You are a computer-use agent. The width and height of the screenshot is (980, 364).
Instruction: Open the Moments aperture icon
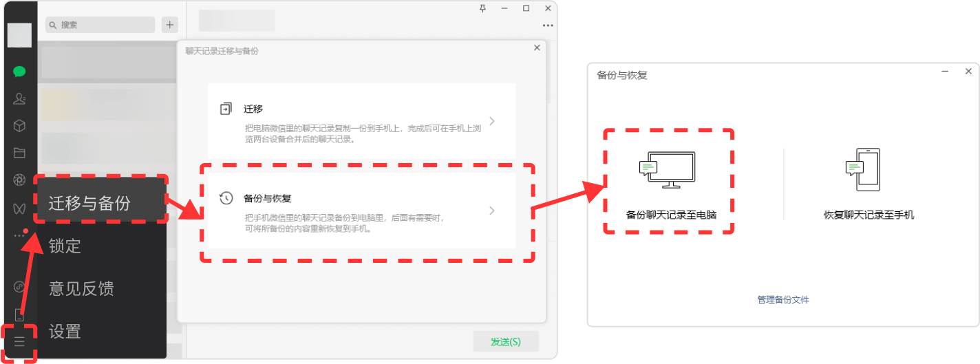pos(19,180)
